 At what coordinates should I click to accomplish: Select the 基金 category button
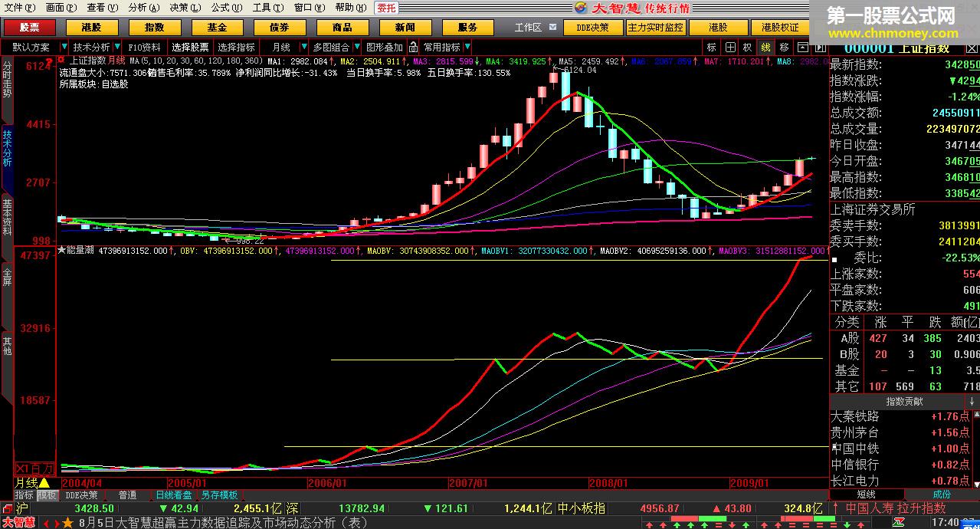coord(218,28)
